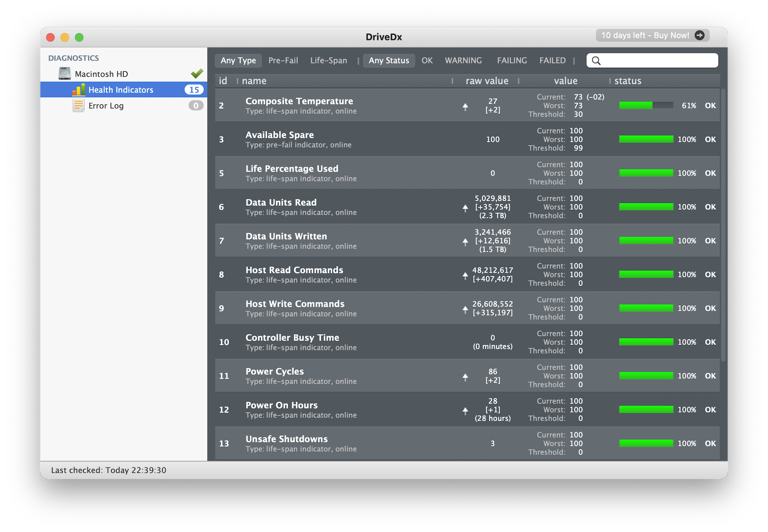Click the Composite Temperature 61% health bar
The width and height of the screenshot is (768, 532).
646,105
